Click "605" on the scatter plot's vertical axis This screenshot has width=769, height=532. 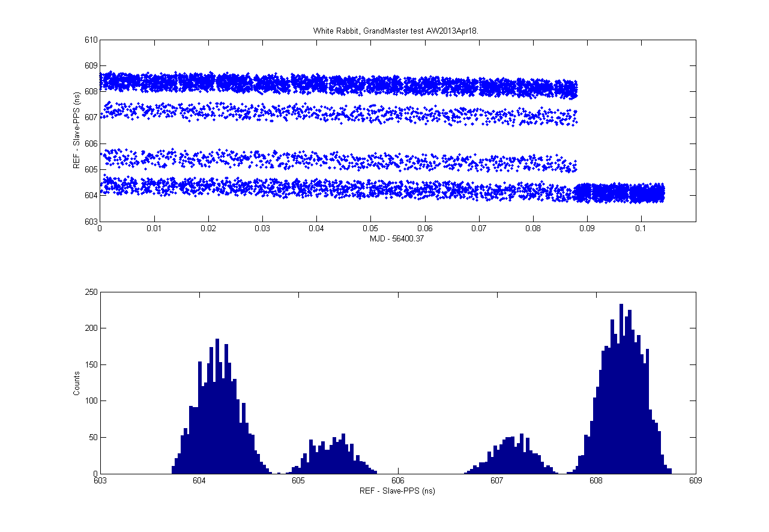[91, 169]
